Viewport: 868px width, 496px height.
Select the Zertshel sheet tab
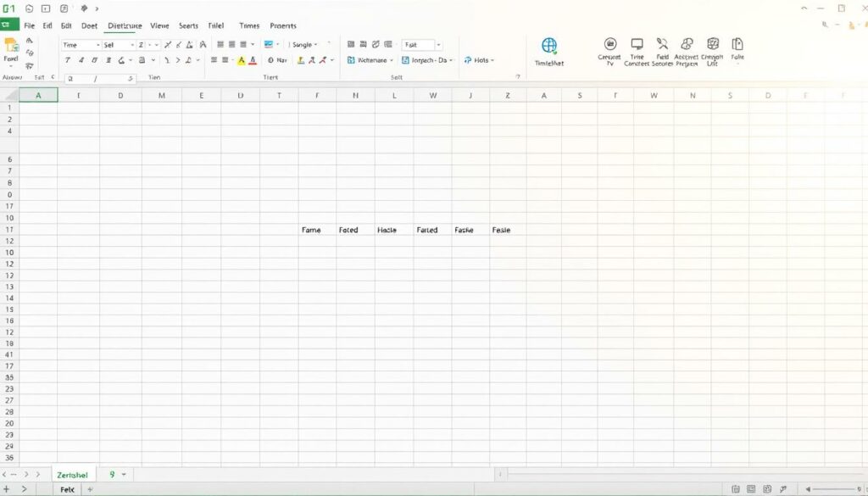73,475
